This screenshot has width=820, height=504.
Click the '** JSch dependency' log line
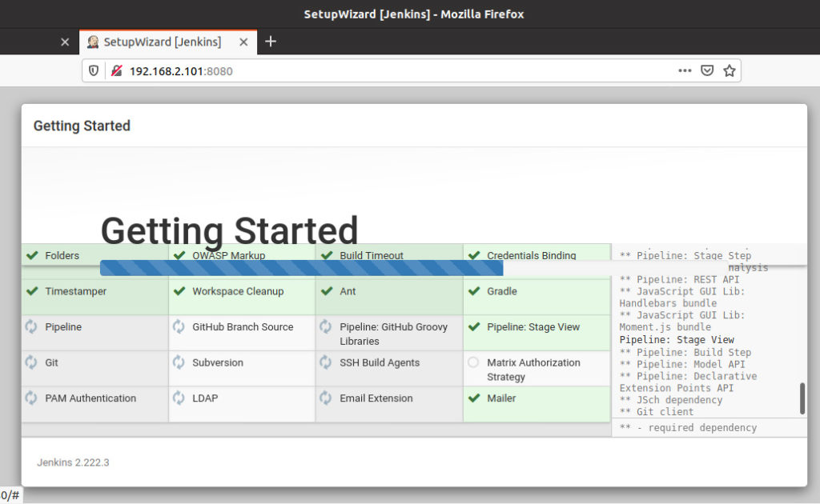point(671,399)
